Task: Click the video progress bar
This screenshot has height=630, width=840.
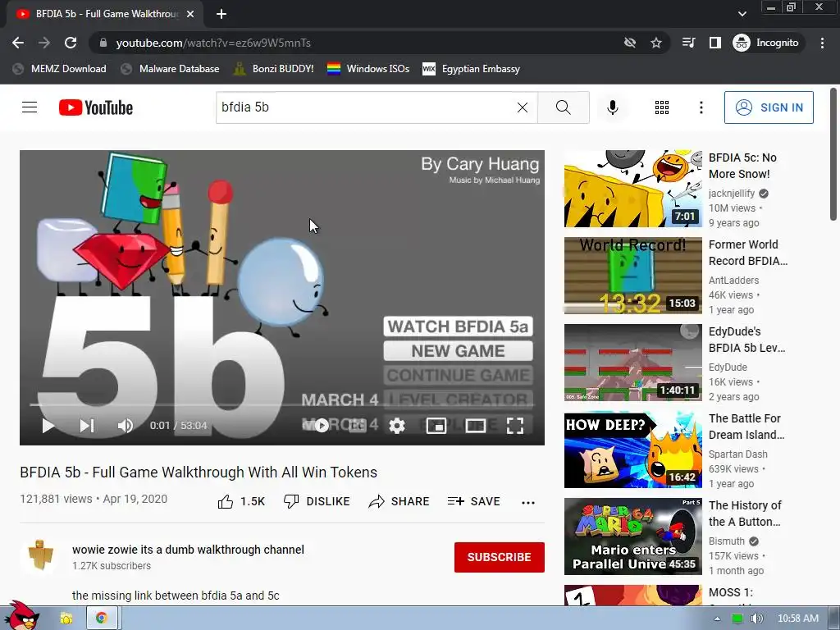Action: click(282, 405)
